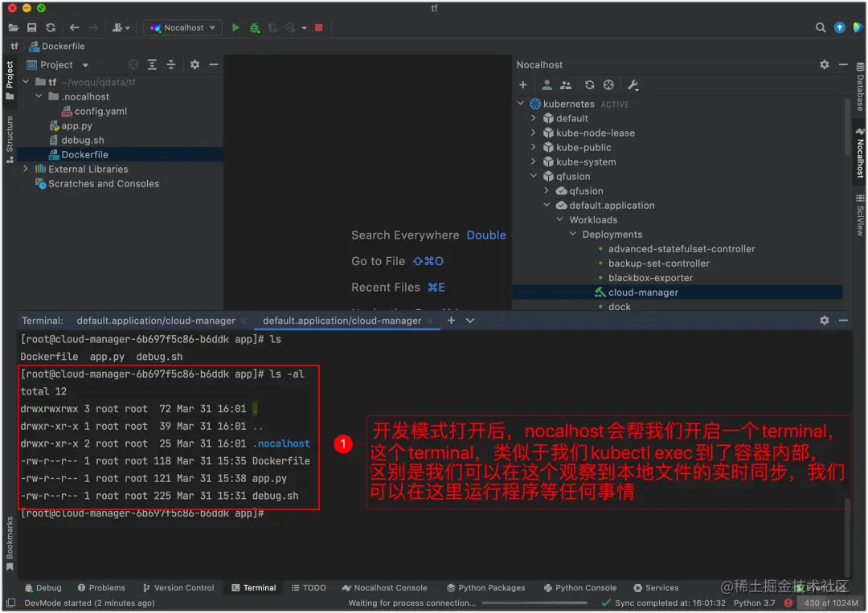This screenshot has height=613, width=868.
Task: Open the Nocalhost Console tab
Action: tap(386, 587)
